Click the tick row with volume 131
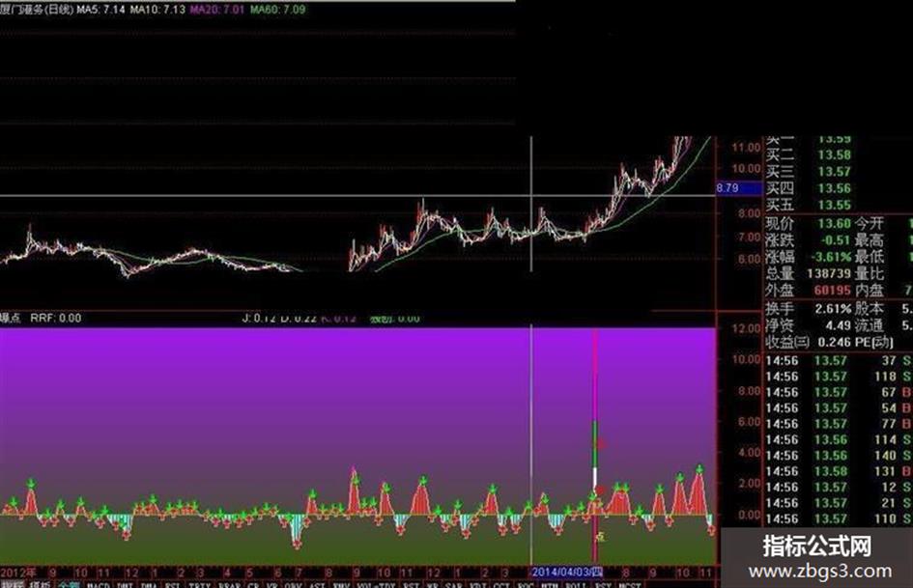 [x=839, y=471]
